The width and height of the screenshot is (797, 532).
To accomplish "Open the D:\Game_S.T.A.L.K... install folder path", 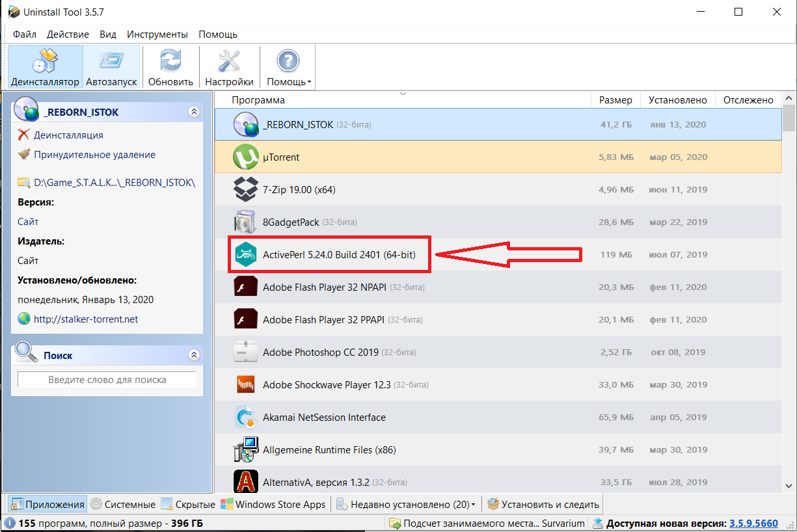I will [115, 182].
